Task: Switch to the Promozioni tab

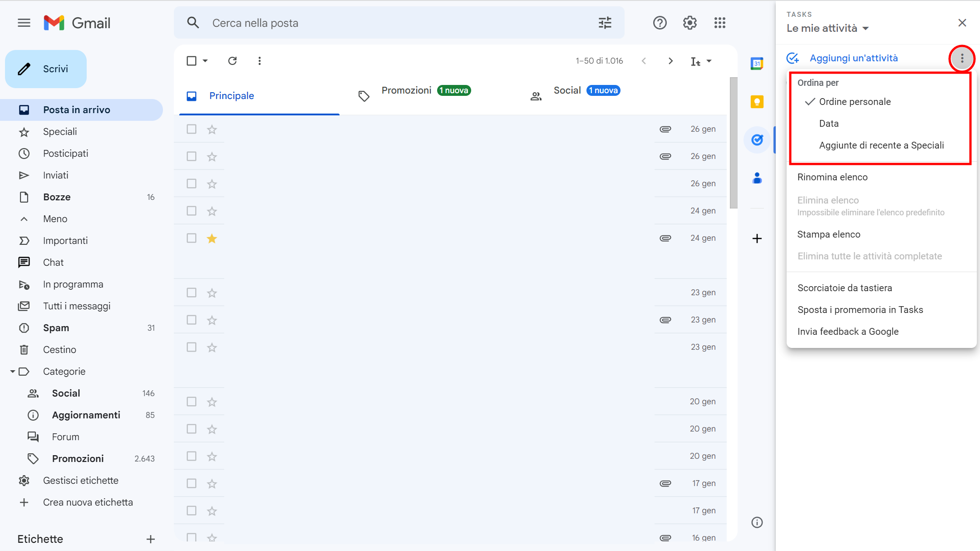Action: point(406,90)
